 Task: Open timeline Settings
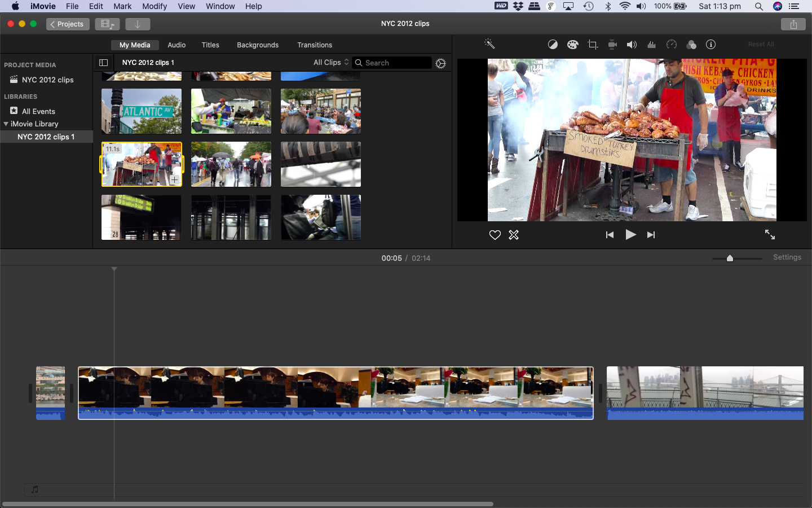click(787, 257)
